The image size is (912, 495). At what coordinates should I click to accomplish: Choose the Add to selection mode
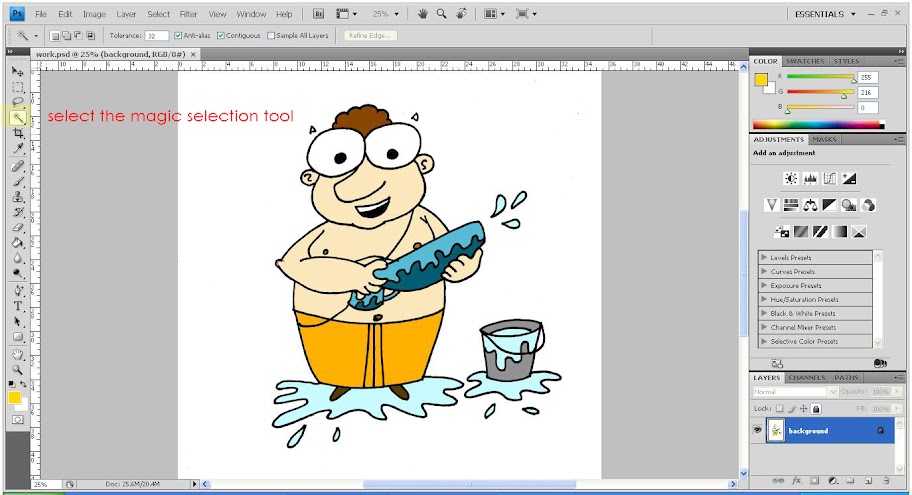point(67,35)
